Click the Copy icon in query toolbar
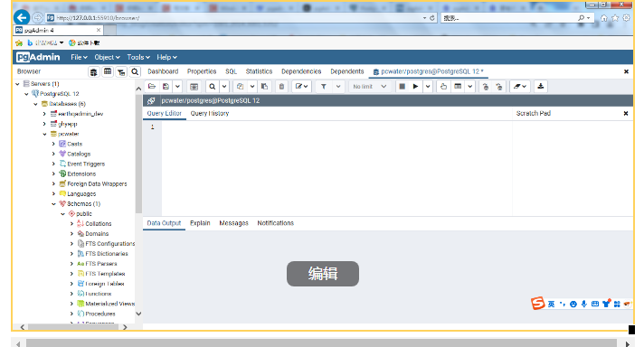This screenshot has width=644, height=347. pyautogui.click(x=241, y=87)
